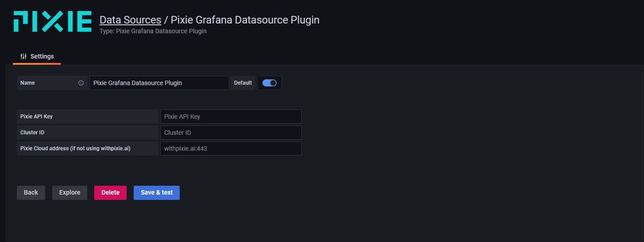
Task: Click into the Pixie API Key input
Action: tap(231, 117)
